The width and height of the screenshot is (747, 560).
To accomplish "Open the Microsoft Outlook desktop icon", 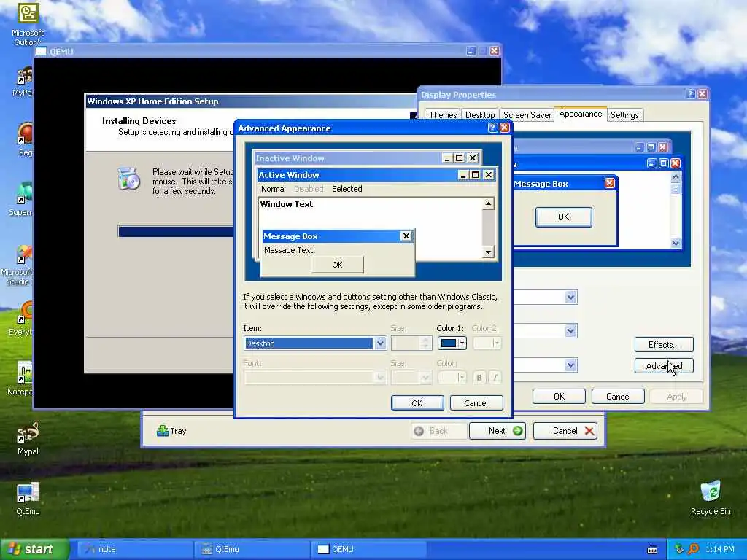I will click(27, 24).
